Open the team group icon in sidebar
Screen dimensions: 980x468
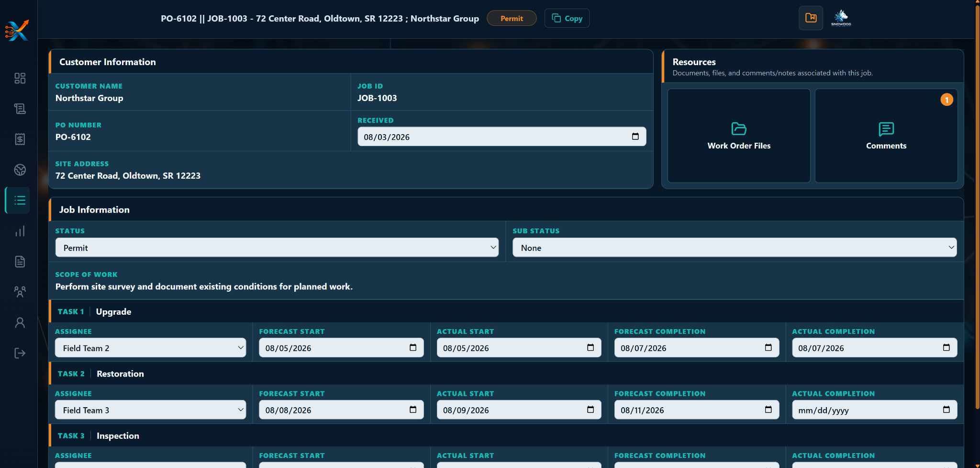[x=20, y=292]
